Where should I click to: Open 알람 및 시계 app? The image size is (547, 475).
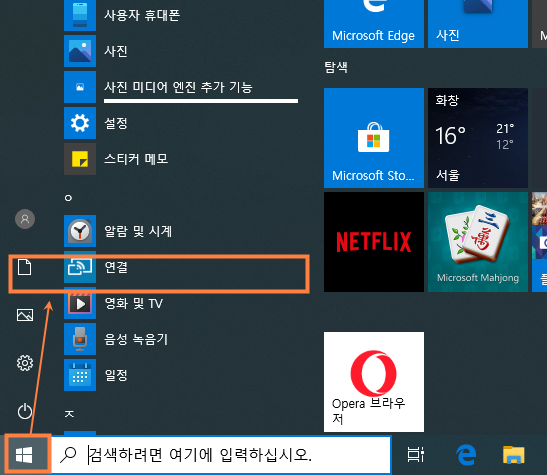coord(181,231)
